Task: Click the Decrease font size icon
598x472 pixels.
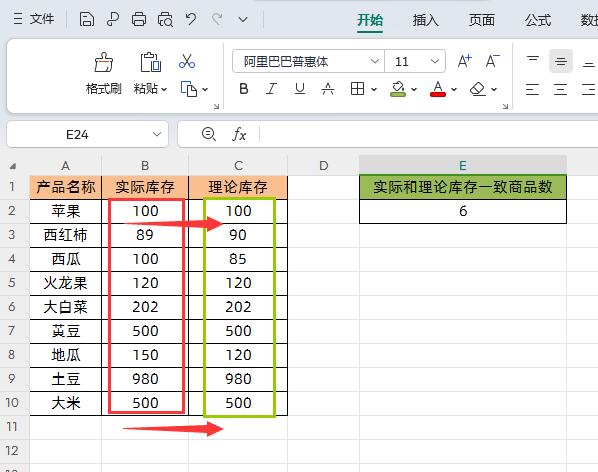Action: click(492, 61)
